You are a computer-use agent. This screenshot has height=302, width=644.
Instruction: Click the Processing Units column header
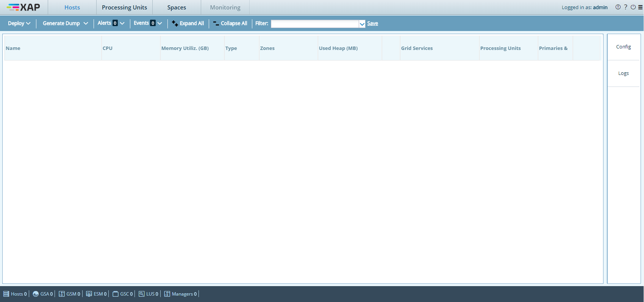pos(509,48)
